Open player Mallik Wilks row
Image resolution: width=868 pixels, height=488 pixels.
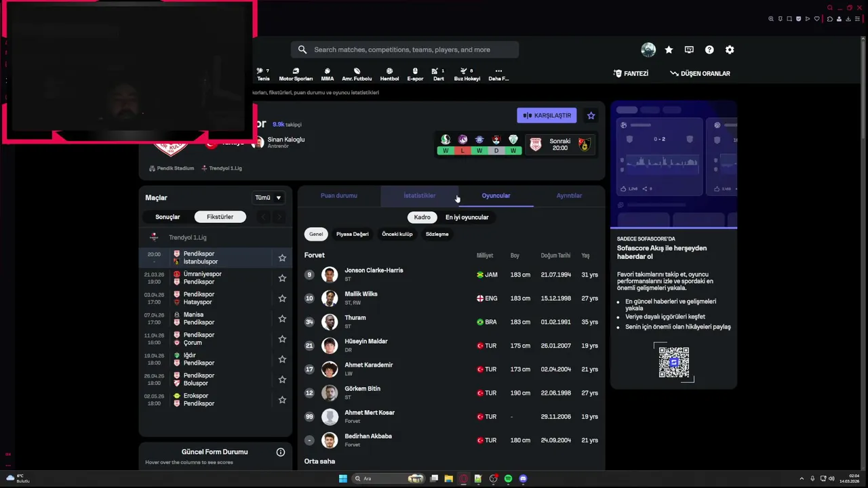[451, 298]
